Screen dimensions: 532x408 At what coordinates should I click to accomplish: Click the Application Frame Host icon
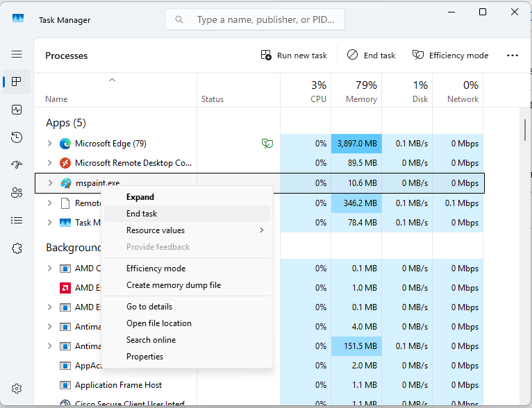[x=65, y=385]
